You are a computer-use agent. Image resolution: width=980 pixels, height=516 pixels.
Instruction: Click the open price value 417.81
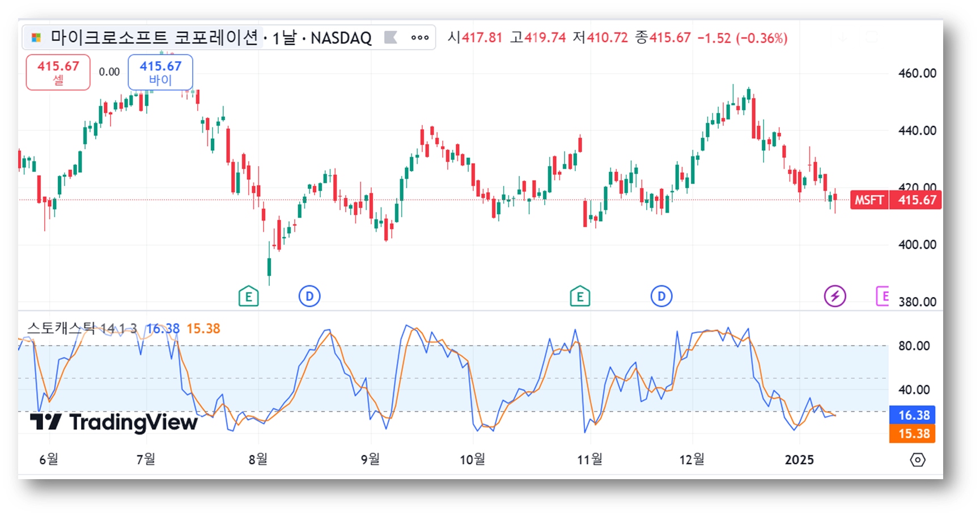(482, 38)
